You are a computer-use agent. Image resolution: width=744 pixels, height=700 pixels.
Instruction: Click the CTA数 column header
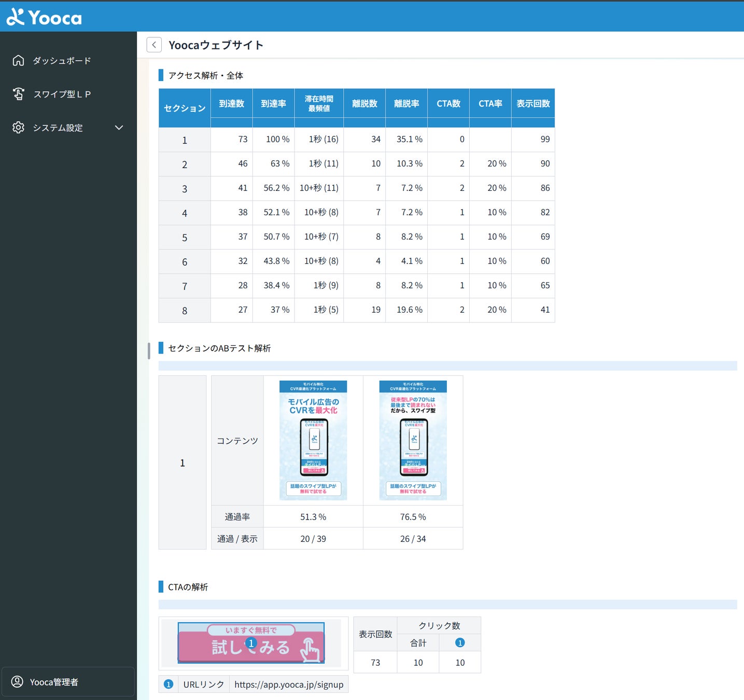click(448, 103)
